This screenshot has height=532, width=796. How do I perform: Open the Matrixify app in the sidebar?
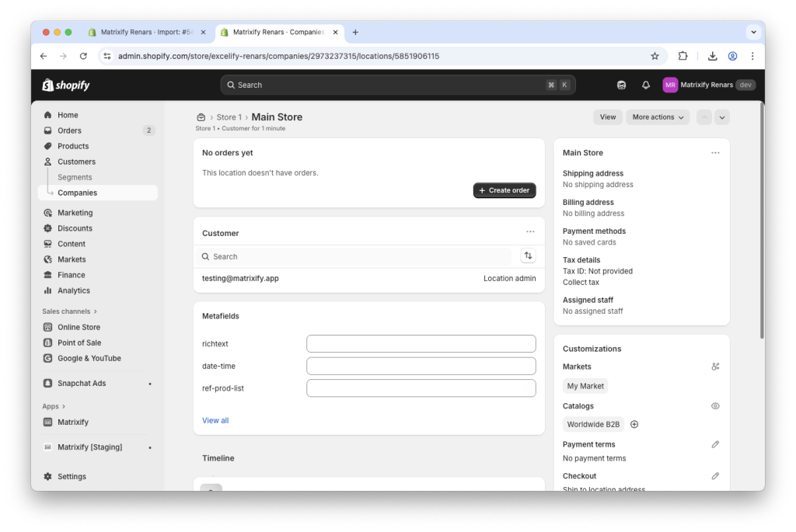tap(74, 422)
